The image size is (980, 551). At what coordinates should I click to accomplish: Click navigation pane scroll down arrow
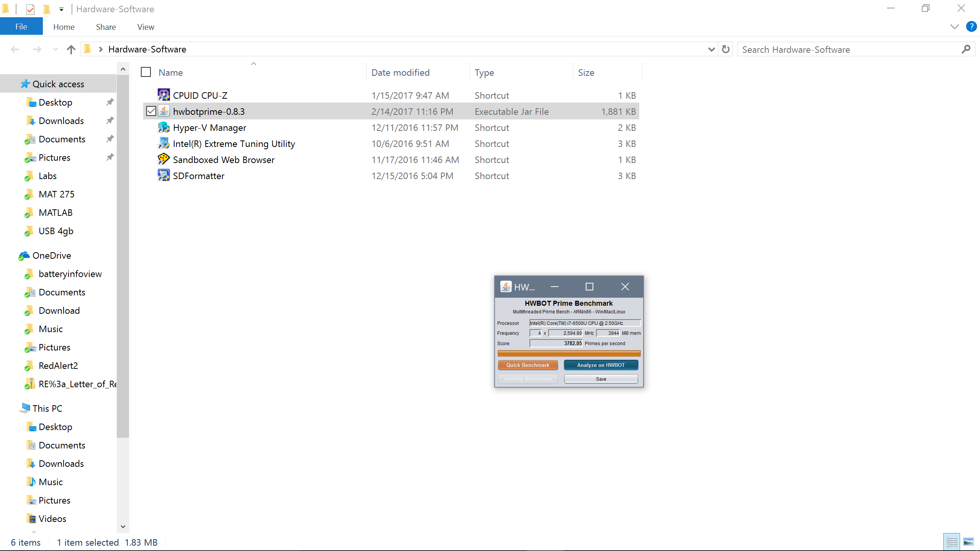coord(123,527)
